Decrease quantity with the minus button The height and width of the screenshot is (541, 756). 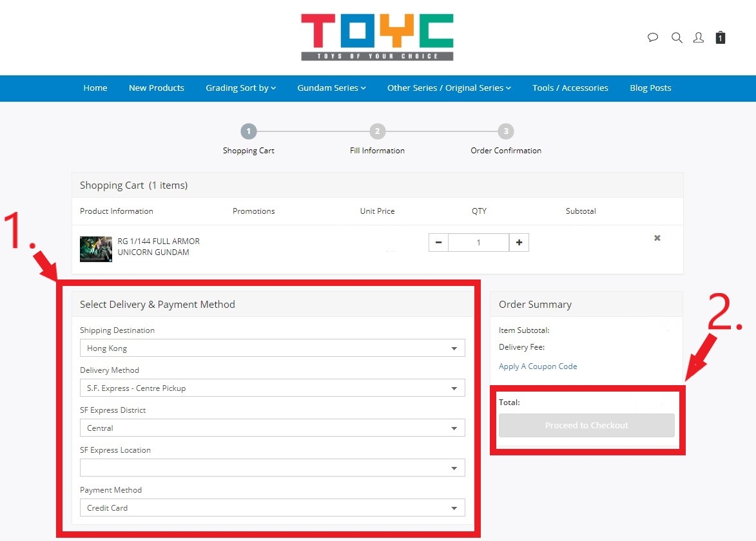click(438, 243)
